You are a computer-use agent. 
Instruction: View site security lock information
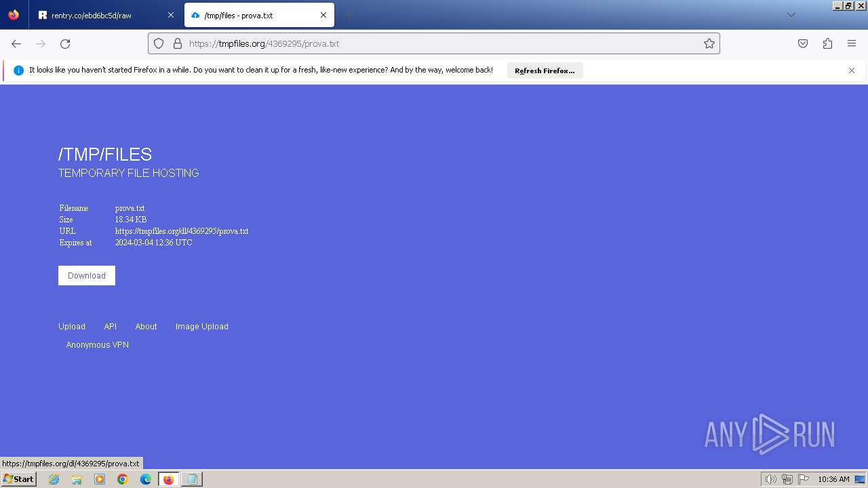178,43
